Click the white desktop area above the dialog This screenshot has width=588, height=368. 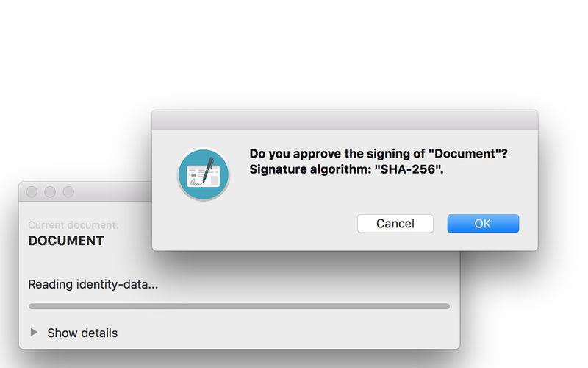pos(294,52)
